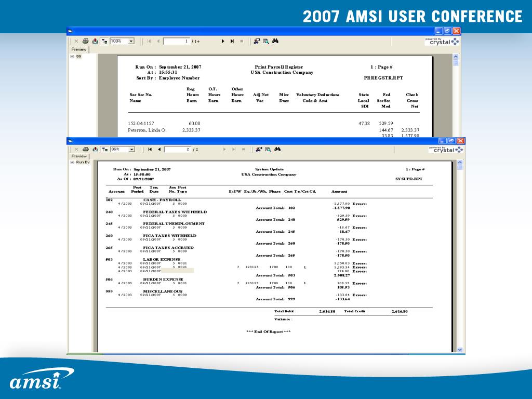Image resolution: width=532 pixels, height=399 pixels.
Task: Close the System Update window
Action: coord(460,141)
